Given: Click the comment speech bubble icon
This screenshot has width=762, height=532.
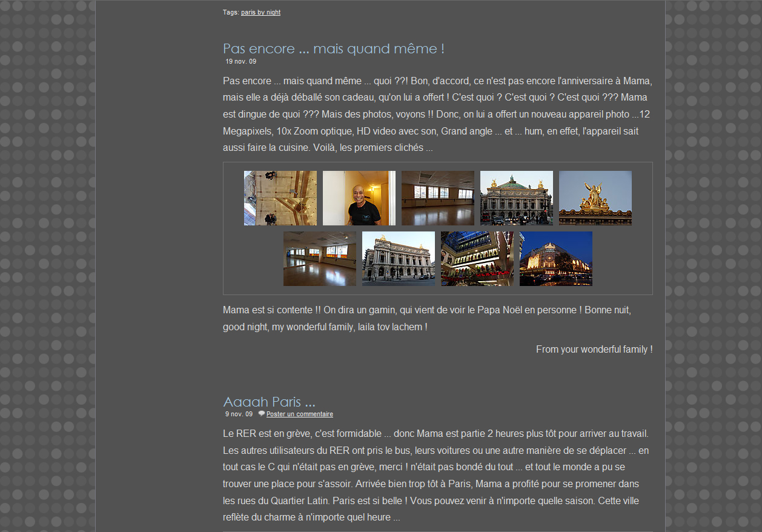Looking at the screenshot, I should pyautogui.click(x=262, y=414).
